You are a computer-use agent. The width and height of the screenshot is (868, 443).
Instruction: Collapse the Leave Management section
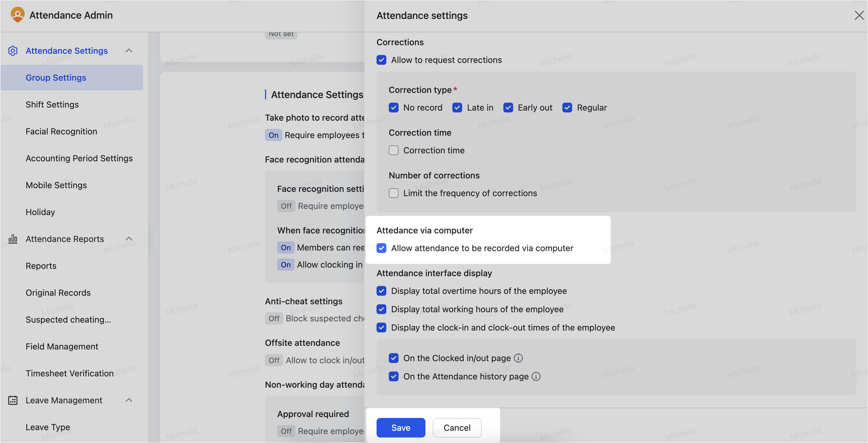click(129, 400)
